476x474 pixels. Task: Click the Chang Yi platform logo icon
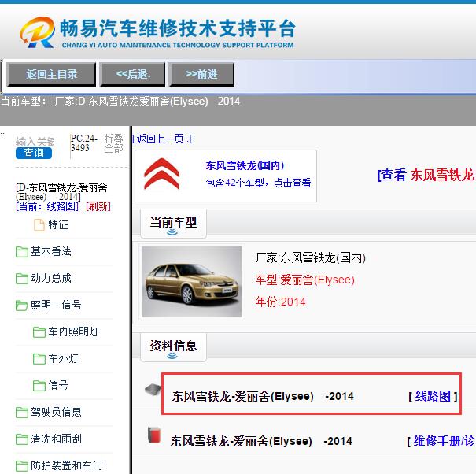tap(37, 32)
